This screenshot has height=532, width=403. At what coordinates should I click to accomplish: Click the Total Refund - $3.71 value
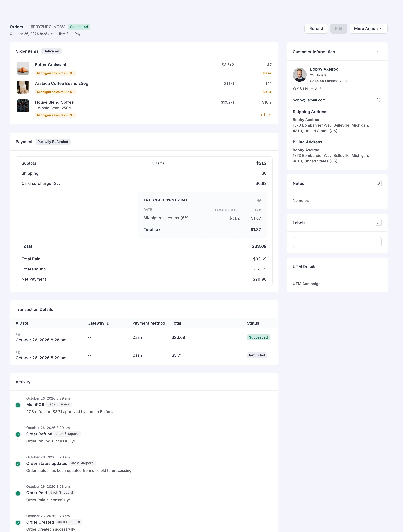pos(260,269)
